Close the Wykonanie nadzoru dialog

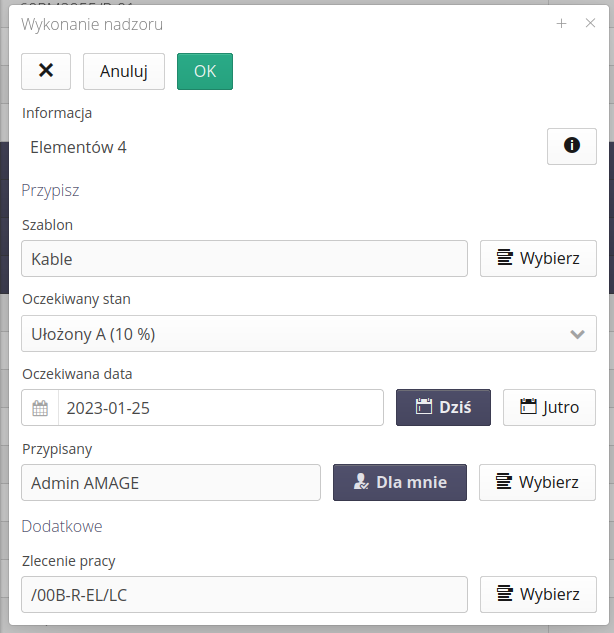coord(590,24)
